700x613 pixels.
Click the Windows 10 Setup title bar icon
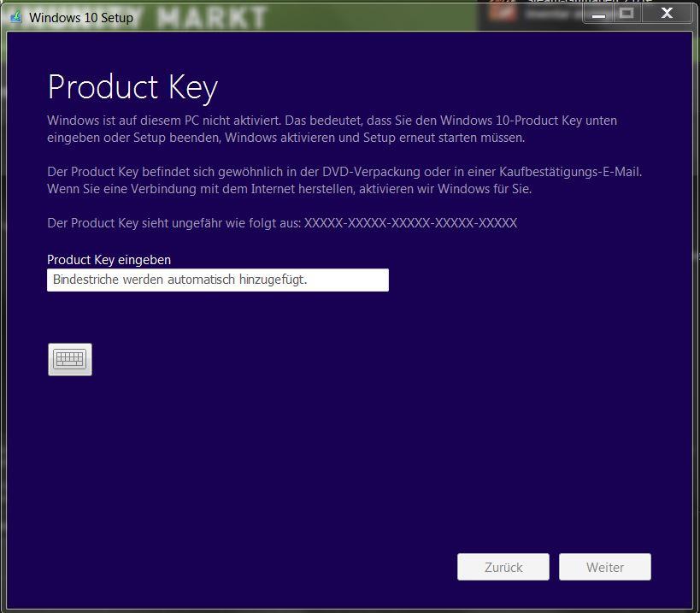coord(15,17)
